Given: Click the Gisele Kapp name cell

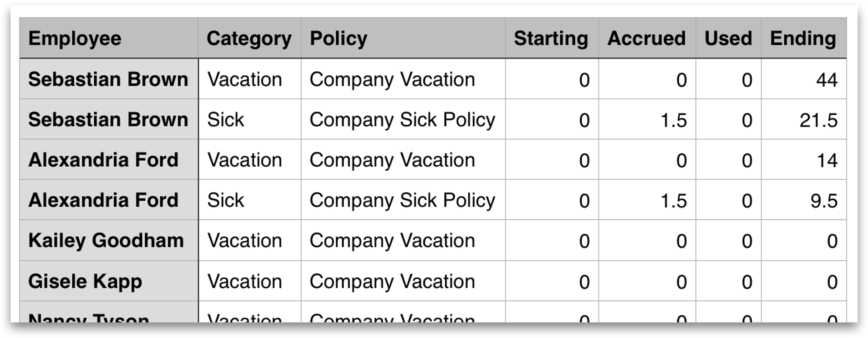Looking at the screenshot, I should coord(109,281).
